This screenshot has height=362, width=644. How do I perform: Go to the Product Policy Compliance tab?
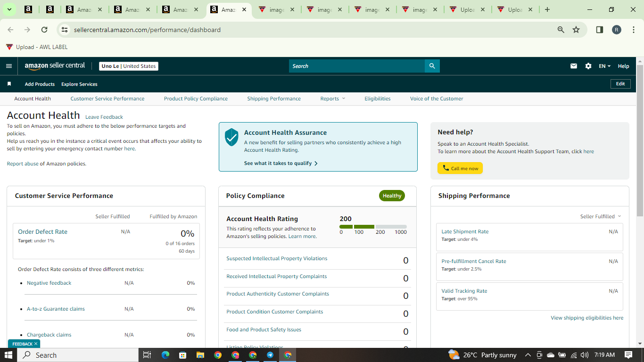[x=196, y=99]
